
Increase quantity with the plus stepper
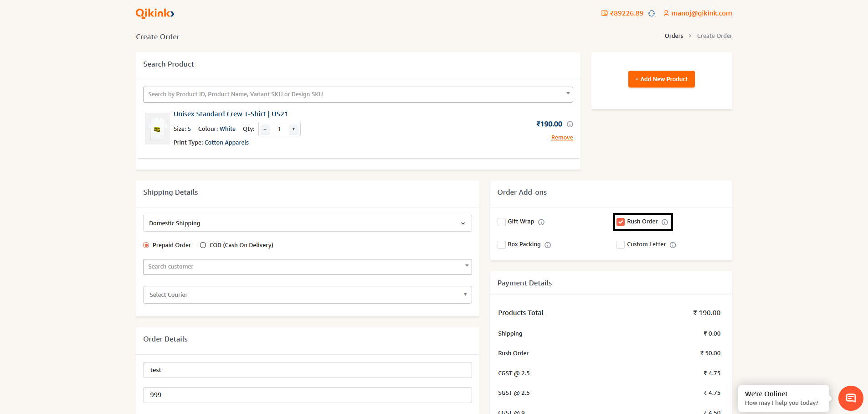tap(293, 129)
